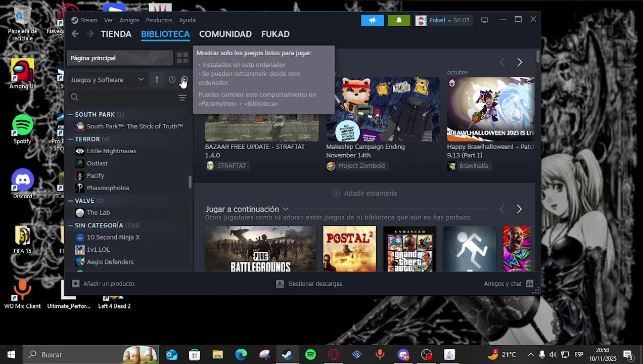This screenshot has height=364, width=643.
Task: Open Amigos y chat
Action: (x=509, y=284)
